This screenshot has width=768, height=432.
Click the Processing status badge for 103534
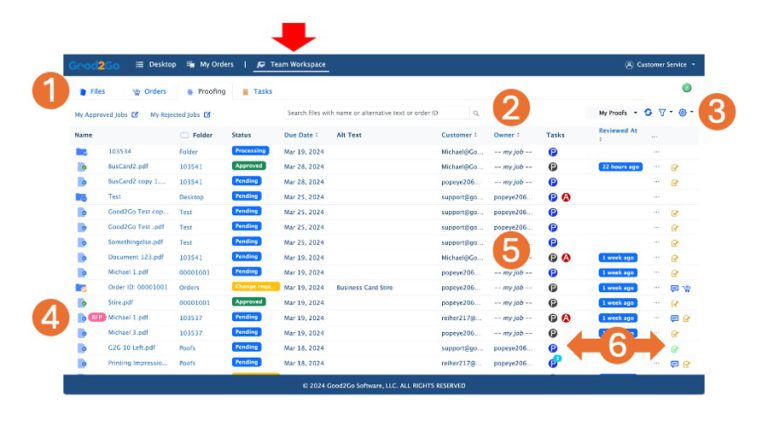pos(250,151)
